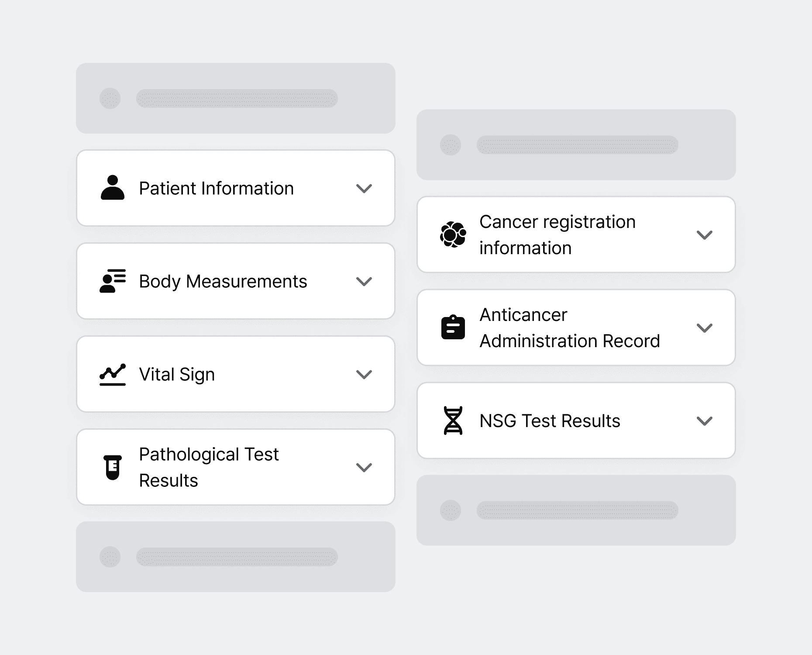Select the NSG Test Results label
The height and width of the screenshot is (655, 812).
pyautogui.click(x=550, y=421)
